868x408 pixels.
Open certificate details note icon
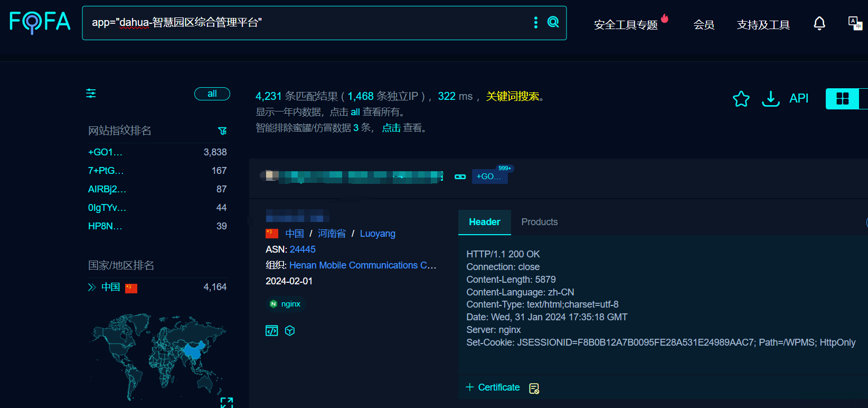534,388
